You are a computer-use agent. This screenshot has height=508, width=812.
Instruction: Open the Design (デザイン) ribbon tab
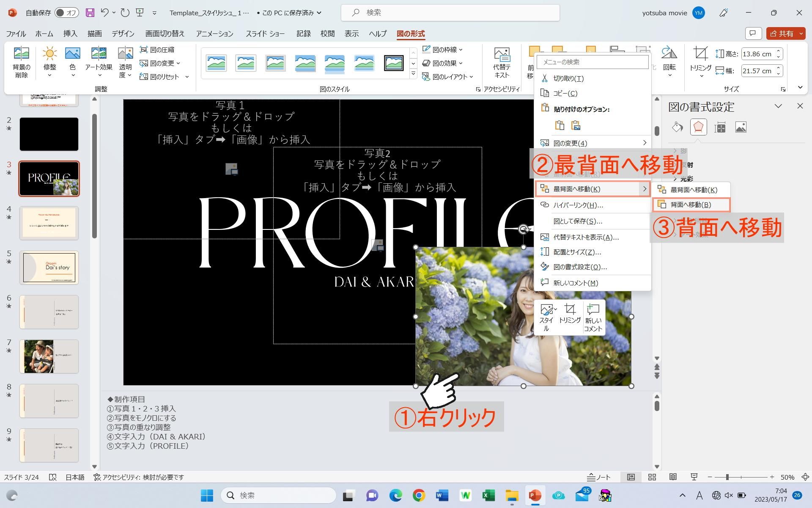coord(123,33)
